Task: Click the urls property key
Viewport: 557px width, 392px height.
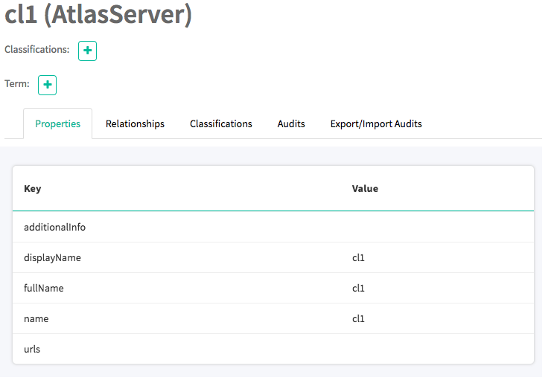Action: (x=32, y=348)
